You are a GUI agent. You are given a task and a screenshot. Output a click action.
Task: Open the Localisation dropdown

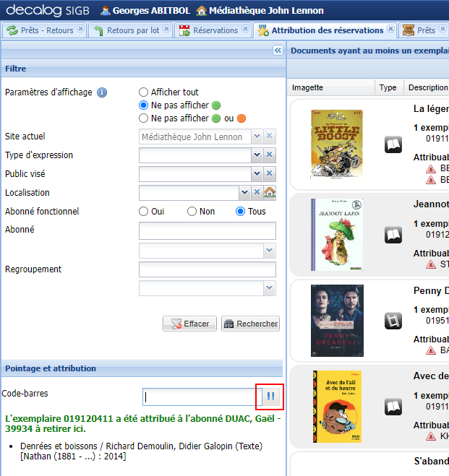[x=244, y=192]
